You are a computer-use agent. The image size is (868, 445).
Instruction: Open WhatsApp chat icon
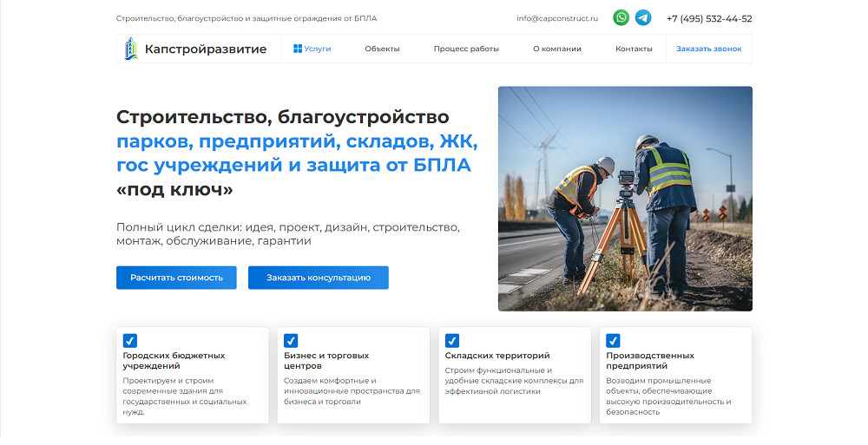pos(621,17)
